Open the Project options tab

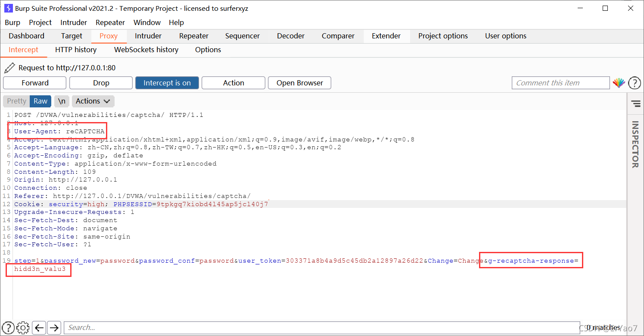443,36
